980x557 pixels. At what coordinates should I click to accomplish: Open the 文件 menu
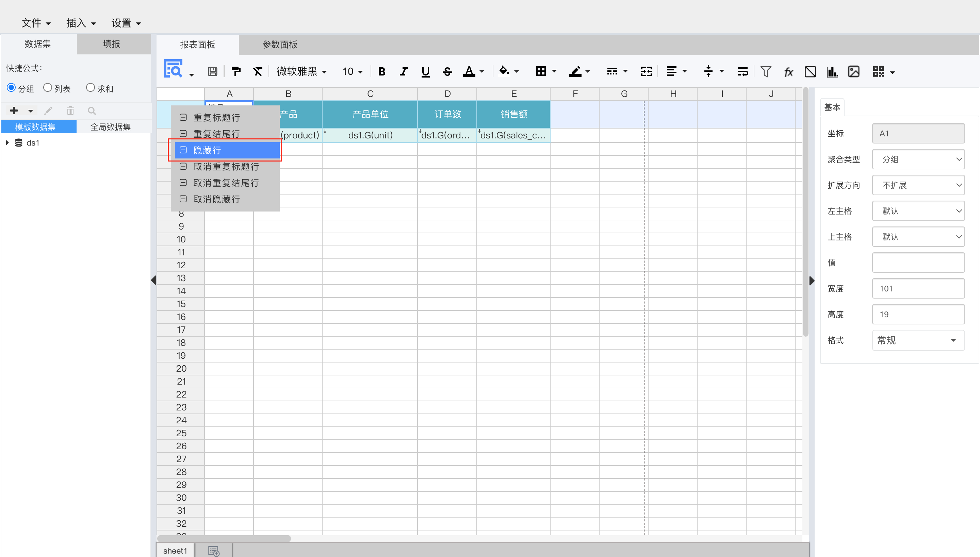click(36, 23)
